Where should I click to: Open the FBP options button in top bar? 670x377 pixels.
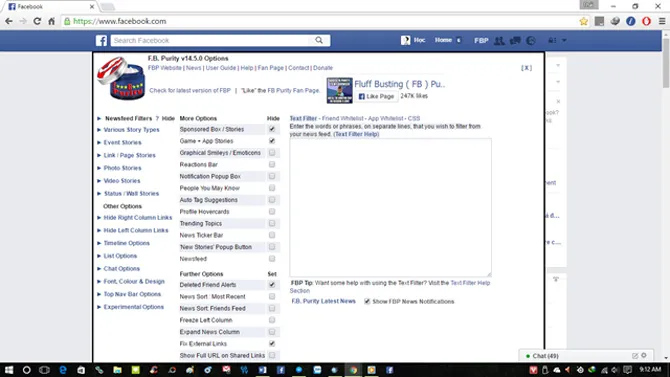click(x=481, y=41)
